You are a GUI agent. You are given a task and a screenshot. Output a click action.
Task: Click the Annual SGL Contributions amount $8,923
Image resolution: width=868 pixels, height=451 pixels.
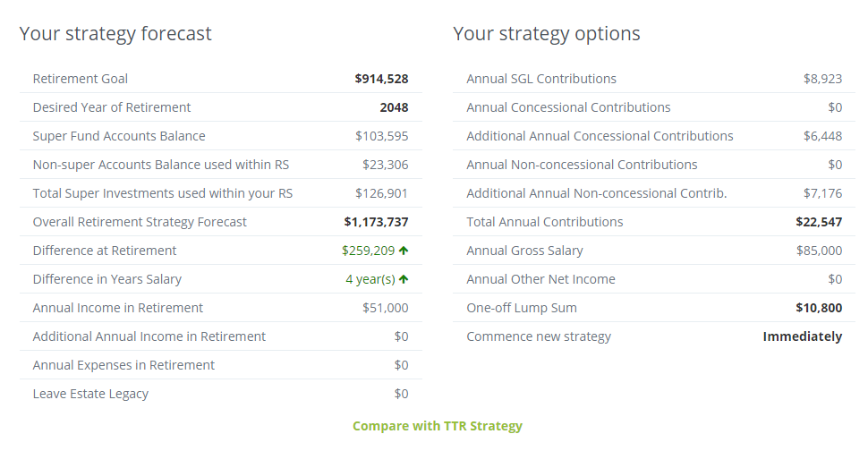822,79
